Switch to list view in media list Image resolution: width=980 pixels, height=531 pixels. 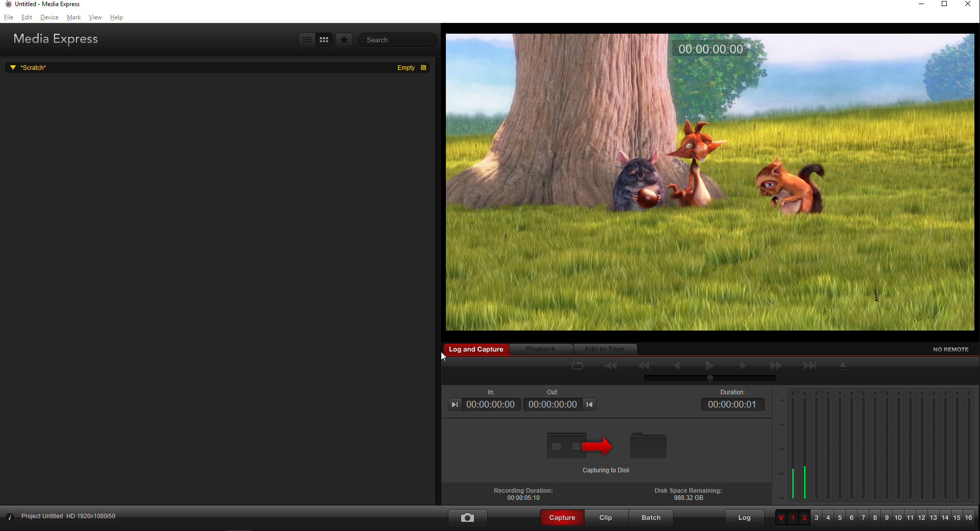click(x=307, y=40)
